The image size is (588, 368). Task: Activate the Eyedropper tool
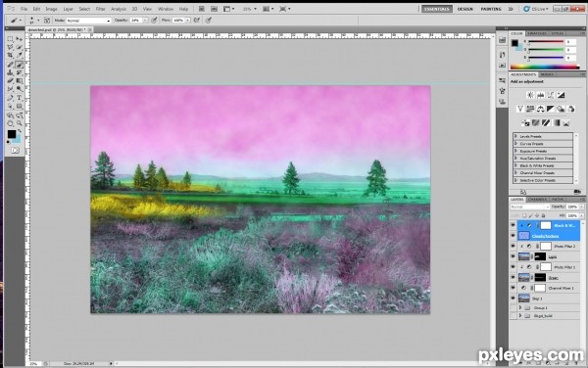(20, 56)
